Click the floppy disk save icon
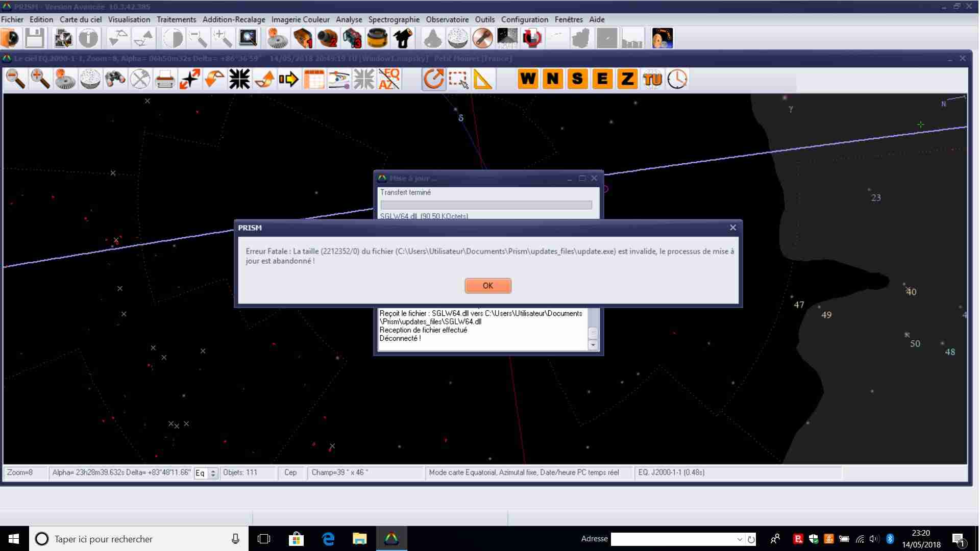Image resolution: width=980 pixels, height=551 pixels. 35,39
